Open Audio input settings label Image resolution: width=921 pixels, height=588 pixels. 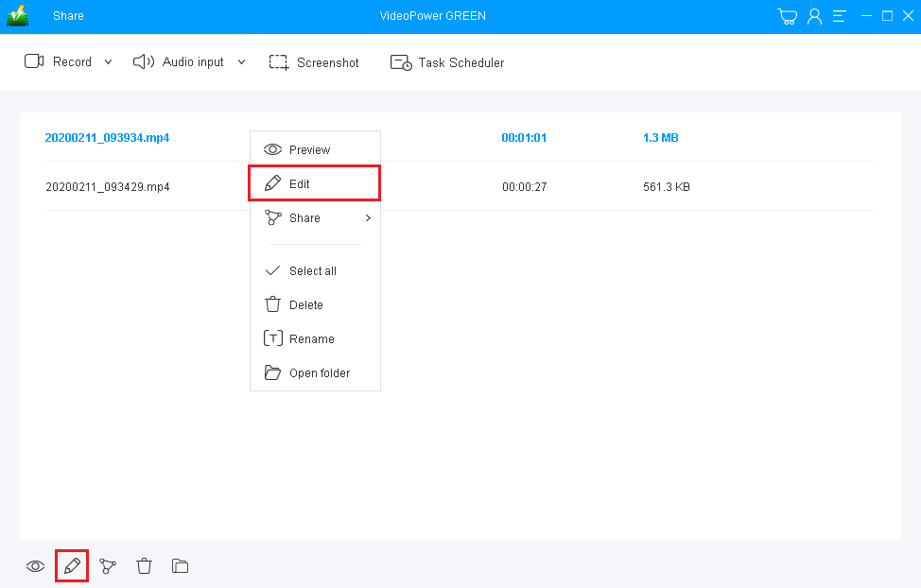click(193, 61)
